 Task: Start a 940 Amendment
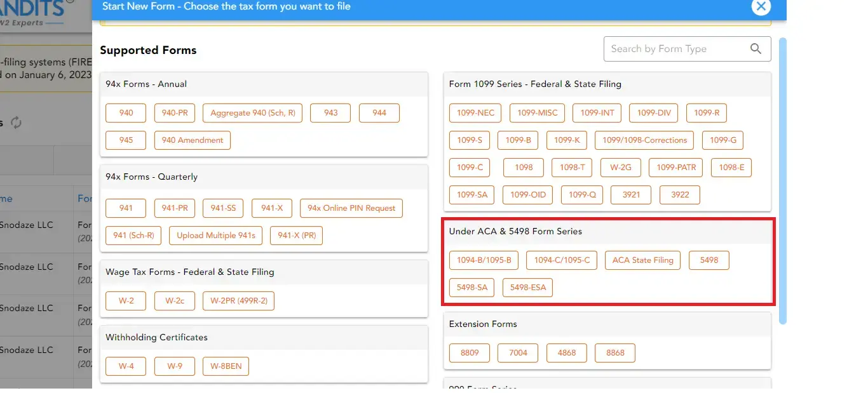point(193,140)
